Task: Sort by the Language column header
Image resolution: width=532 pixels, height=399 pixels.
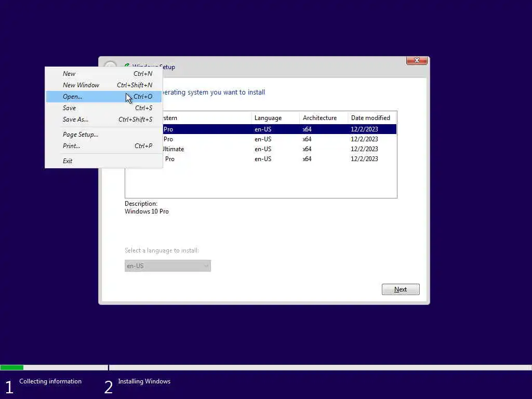Action: tap(275, 118)
